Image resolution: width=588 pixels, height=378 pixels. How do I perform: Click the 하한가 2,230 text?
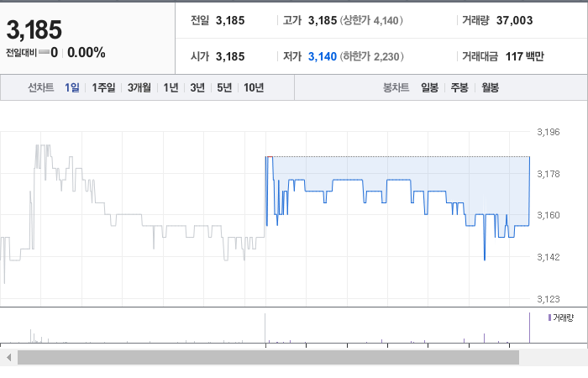point(371,56)
